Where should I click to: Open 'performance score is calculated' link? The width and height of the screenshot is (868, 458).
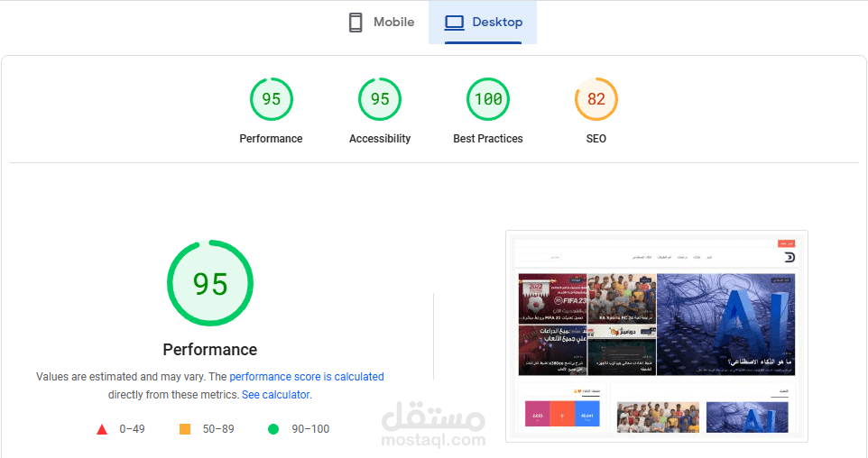(x=307, y=377)
